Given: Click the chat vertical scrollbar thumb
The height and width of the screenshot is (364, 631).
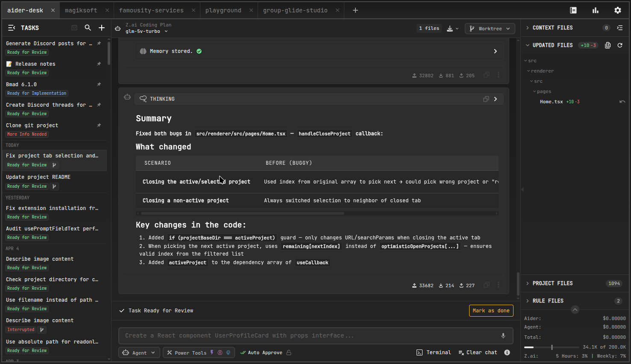Looking at the screenshot, I should (518, 284).
